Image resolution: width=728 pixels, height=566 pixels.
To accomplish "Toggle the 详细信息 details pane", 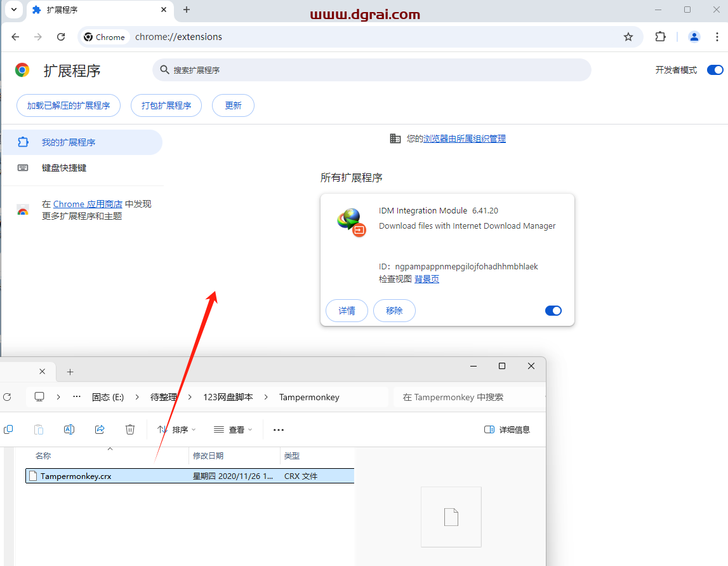I will pyautogui.click(x=506, y=429).
